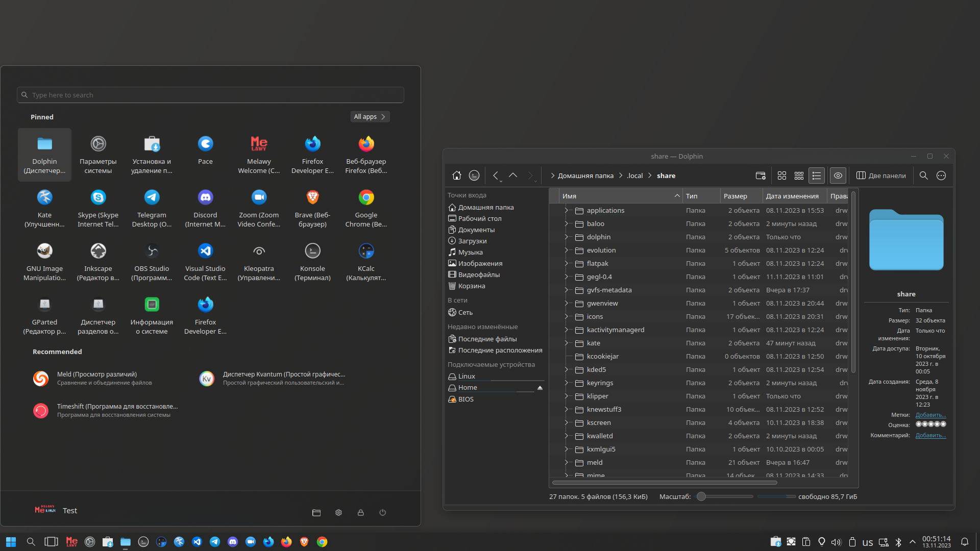Toggle the Две панели split view
Image resolution: width=980 pixels, height=551 pixels.
point(881,176)
